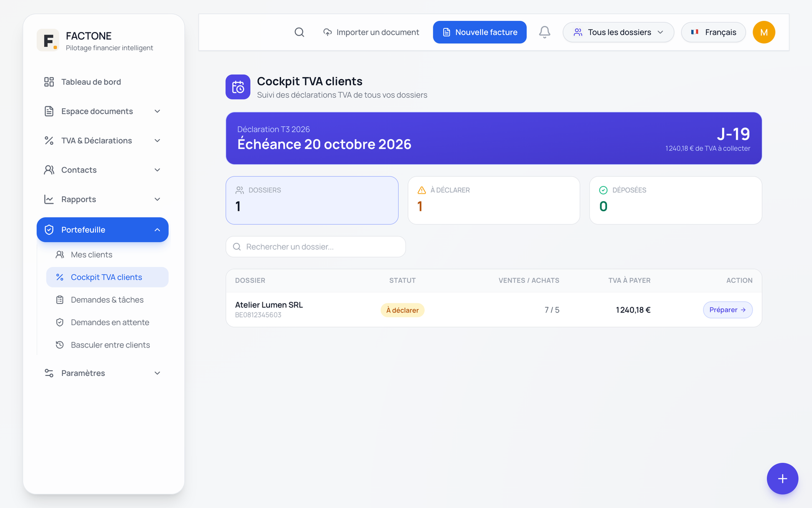
Task: Open user avatar M menu
Action: pyautogui.click(x=764, y=32)
